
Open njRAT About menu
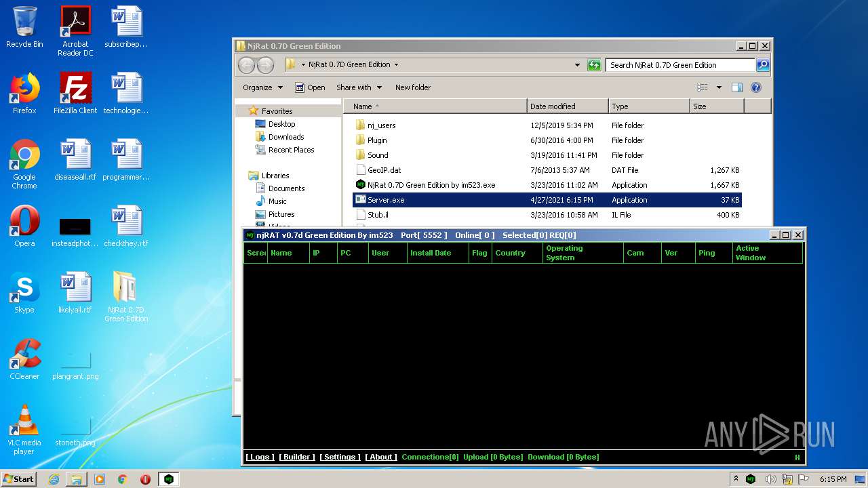click(x=381, y=457)
